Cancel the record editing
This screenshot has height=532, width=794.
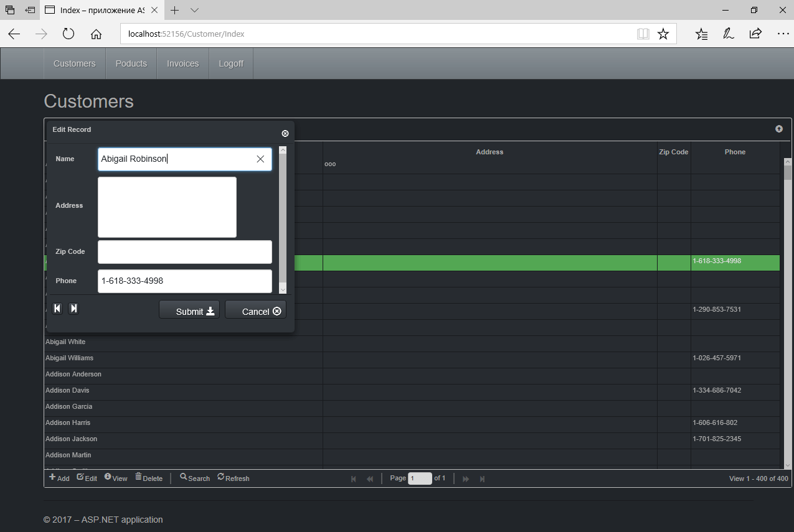[x=255, y=311]
